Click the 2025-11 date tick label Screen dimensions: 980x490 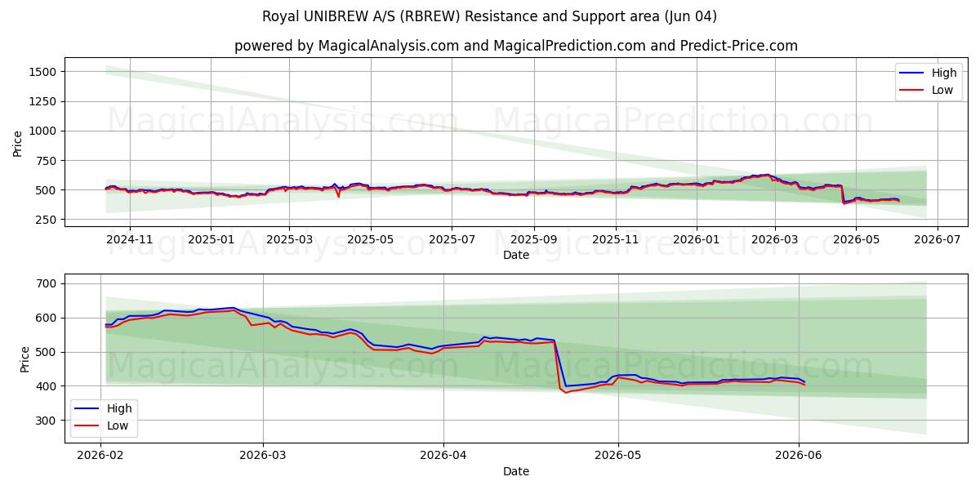pyautogui.click(x=615, y=240)
